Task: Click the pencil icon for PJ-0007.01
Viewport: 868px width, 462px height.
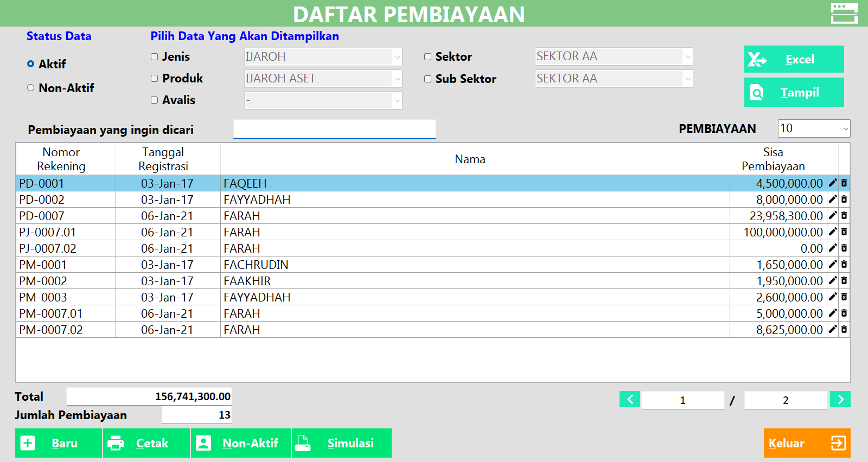Action: (833, 232)
